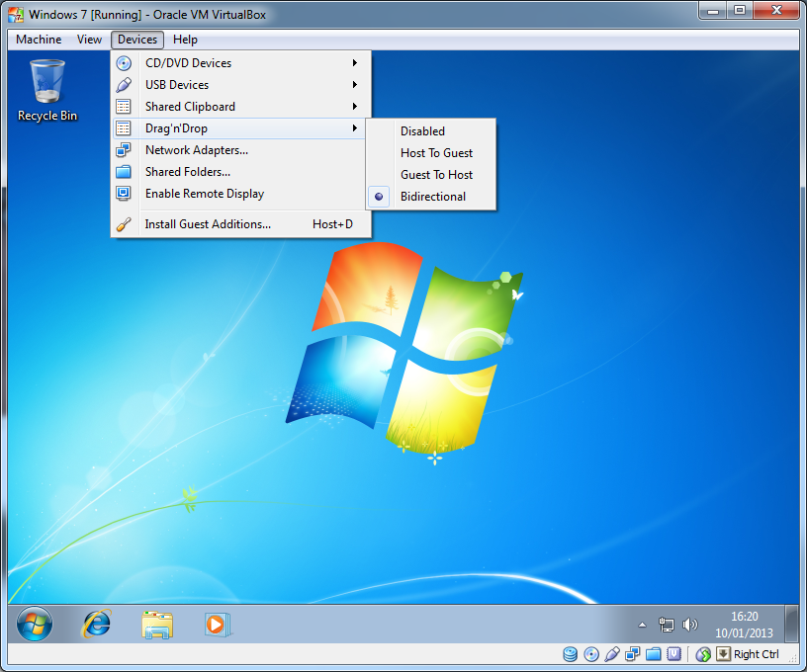Click the shared folders icon in status bar

(x=653, y=654)
